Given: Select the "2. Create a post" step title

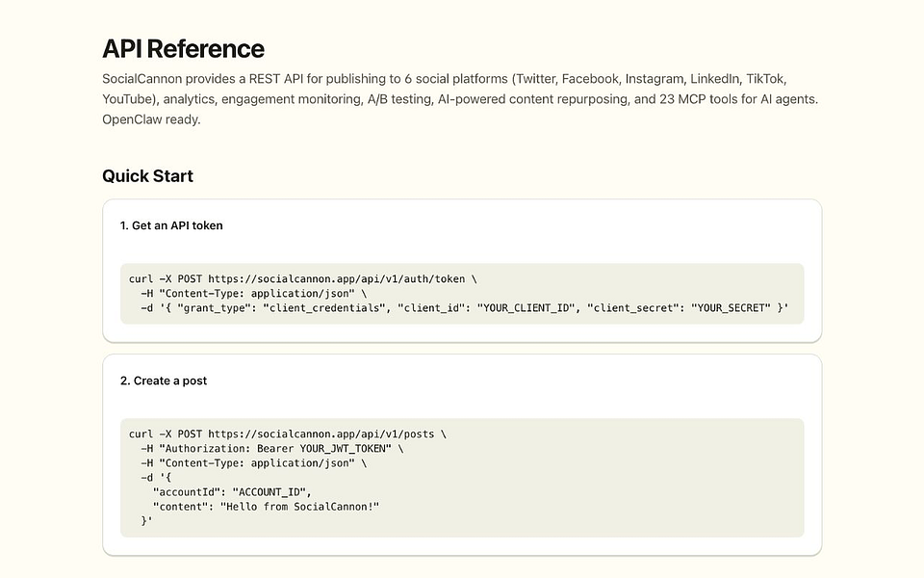Looking at the screenshot, I should tap(164, 381).
